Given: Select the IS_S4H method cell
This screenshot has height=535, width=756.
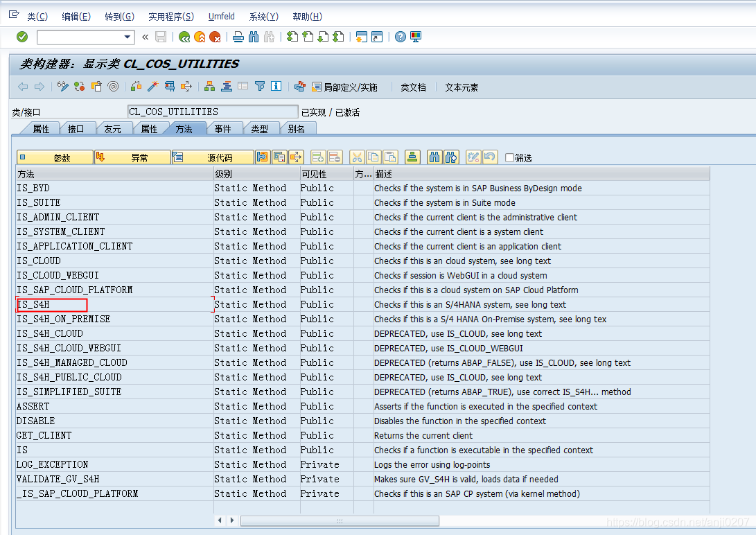Looking at the screenshot, I should [115, 305].
